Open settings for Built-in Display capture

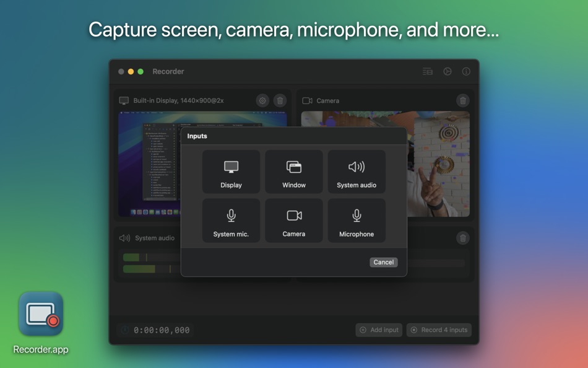tap(262, 100)
